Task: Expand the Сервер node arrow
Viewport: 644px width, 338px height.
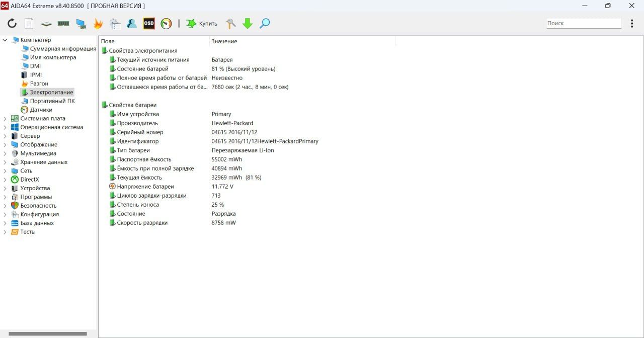Action: click(5, 136)
